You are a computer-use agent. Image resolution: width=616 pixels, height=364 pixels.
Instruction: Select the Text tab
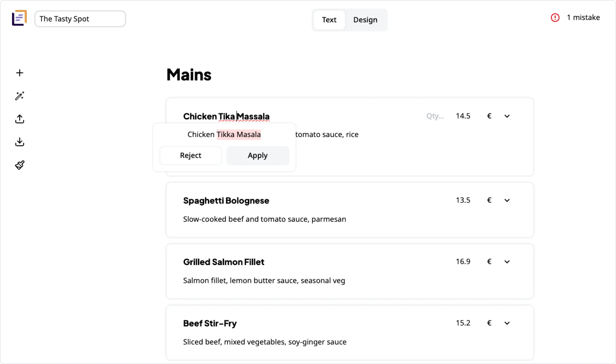pyautogui.click(x=329, y=20)
